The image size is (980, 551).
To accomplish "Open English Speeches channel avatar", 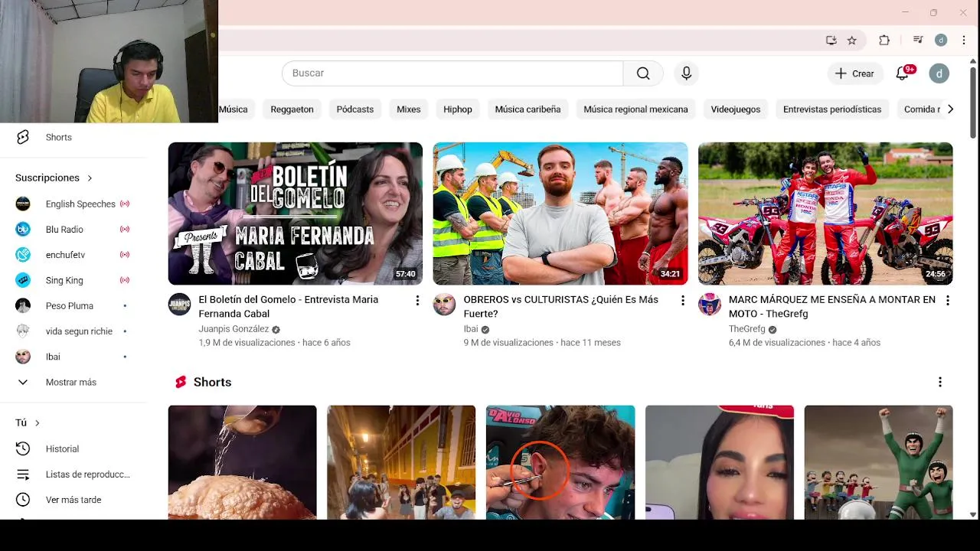I will (x=23, y=204).
